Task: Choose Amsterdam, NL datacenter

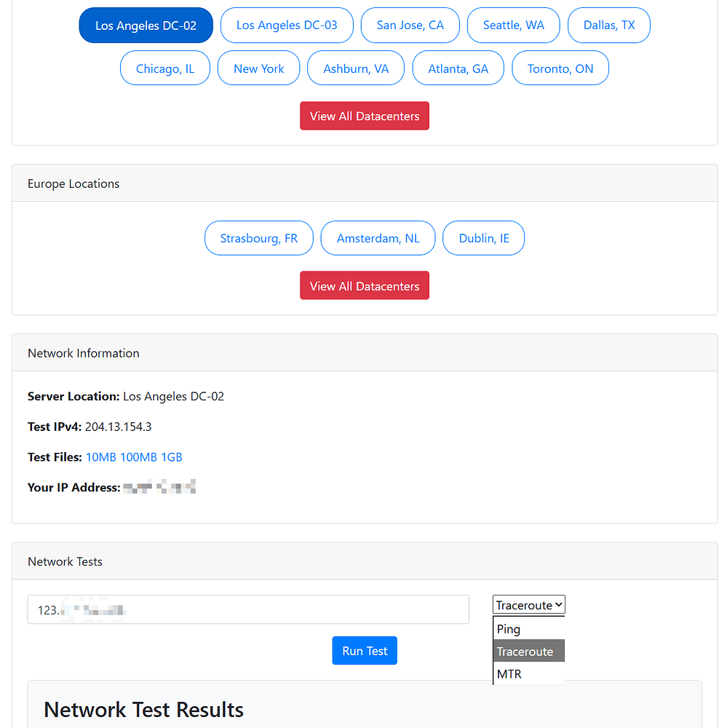Action: (378, 238)
